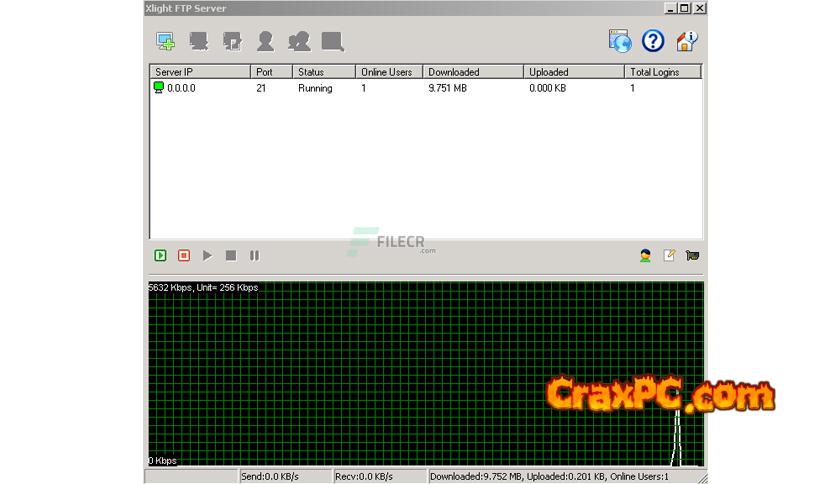Open the online users person icon

[646, 256]
